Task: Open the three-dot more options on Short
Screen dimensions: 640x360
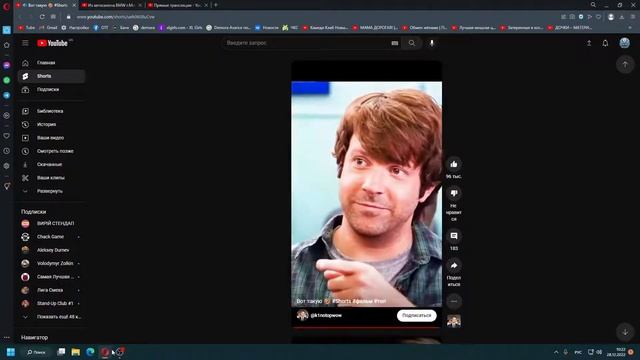Action: (x=453, y=301)
